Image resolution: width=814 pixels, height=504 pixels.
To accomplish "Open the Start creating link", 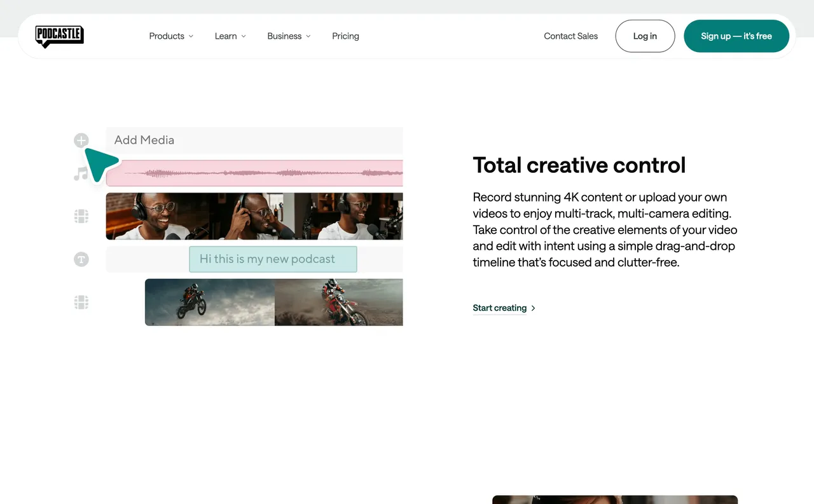I will coord(500,308).
